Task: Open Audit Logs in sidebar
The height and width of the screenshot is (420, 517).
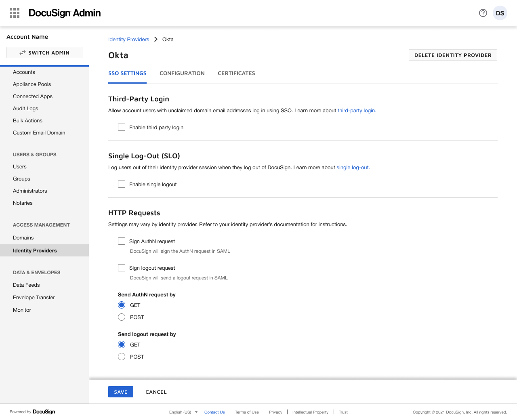Action: 25,108
